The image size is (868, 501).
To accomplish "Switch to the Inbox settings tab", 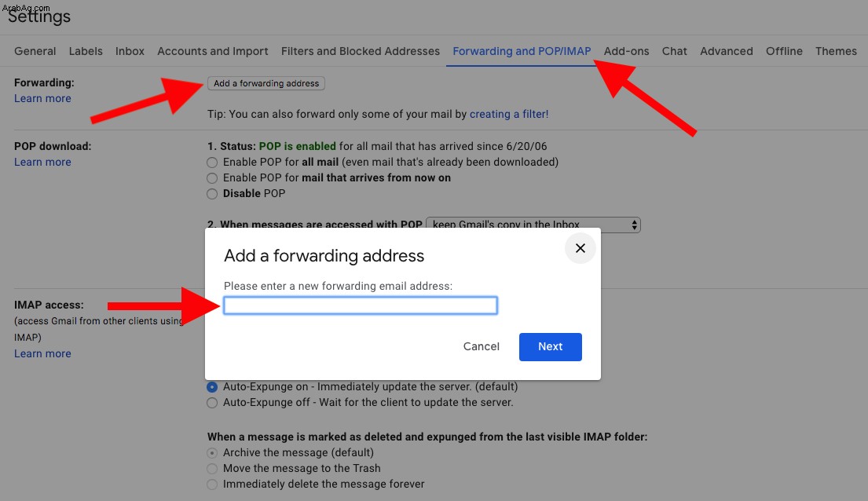I will point(130,51).
